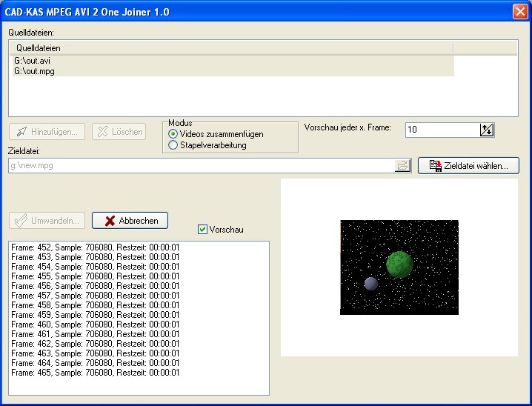Select the Frame: 452 log entry
Screen dimensions: 532x406
96,247
